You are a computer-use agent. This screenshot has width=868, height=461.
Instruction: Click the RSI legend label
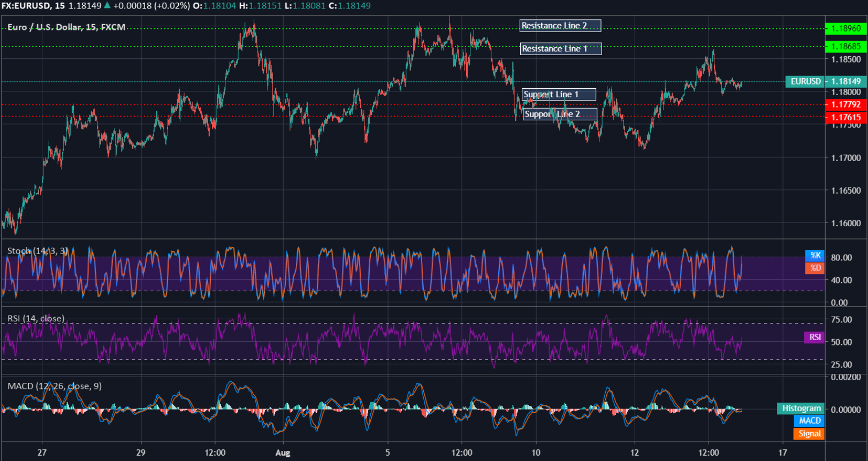pos(814,337)
